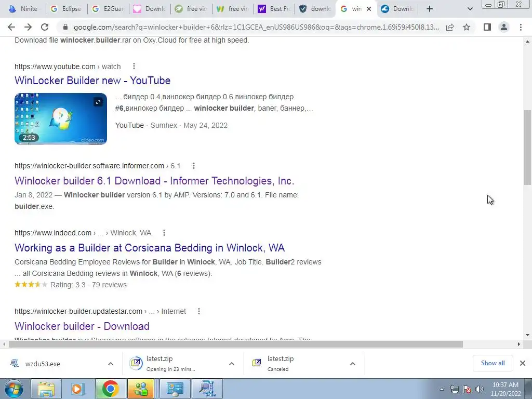Click the vertical scrollbar down arrow
Image resolution: width=532 pixels, height=399 pixels.
[x=528, y=335]
